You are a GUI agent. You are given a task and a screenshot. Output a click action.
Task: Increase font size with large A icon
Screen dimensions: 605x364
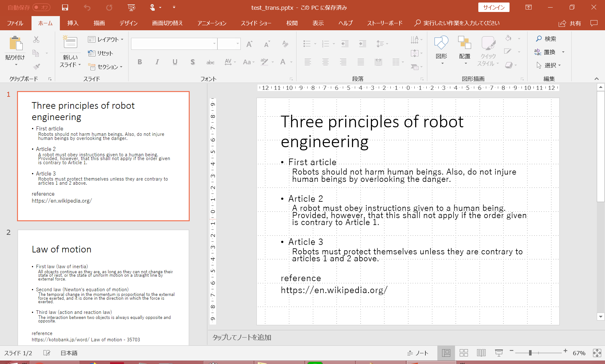coord(249,44)
